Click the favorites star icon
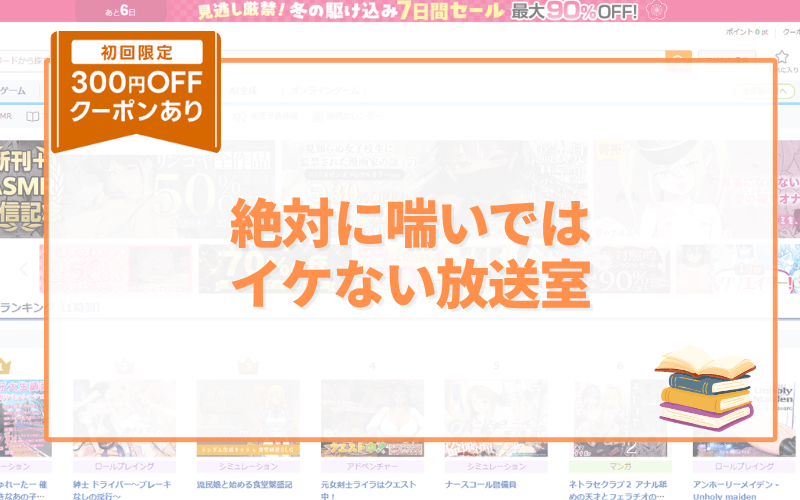Screen dimensions: 800x500 (782, 57)
